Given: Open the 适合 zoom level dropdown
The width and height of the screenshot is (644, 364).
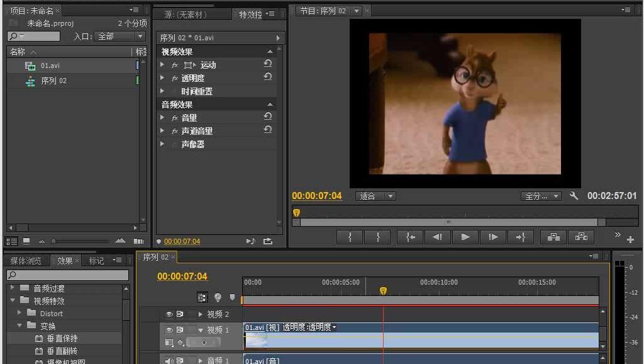Looking at the screenshot, I should (376, 196).
